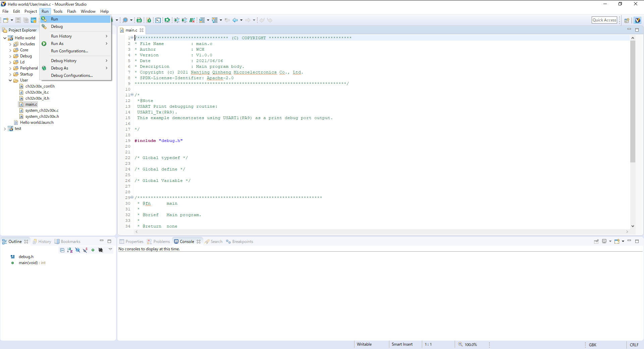Click the Quick Access field
The height and width of the screenshot is (349, 644).
click(x=604, y=20)
